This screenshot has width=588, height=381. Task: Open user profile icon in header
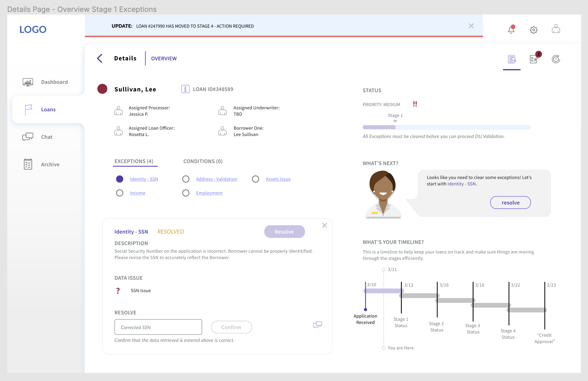point(556,29)
